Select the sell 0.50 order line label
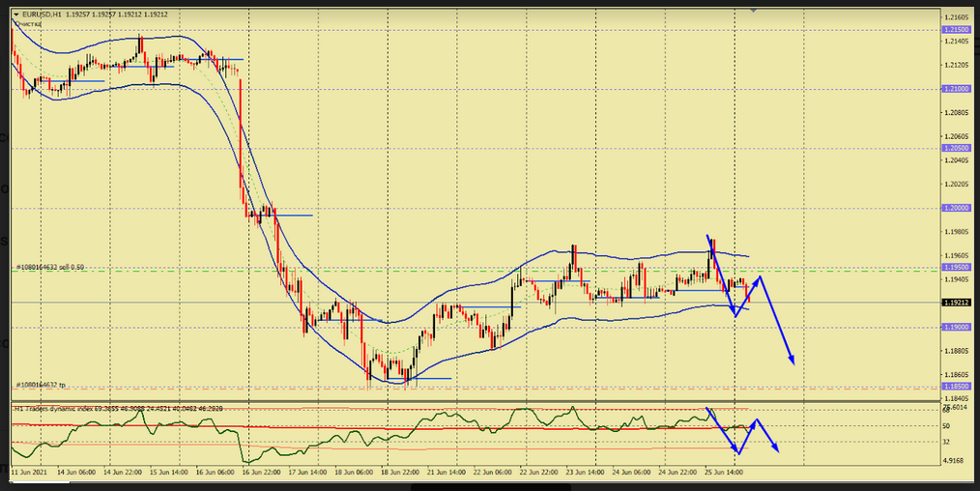 point(44,267)
